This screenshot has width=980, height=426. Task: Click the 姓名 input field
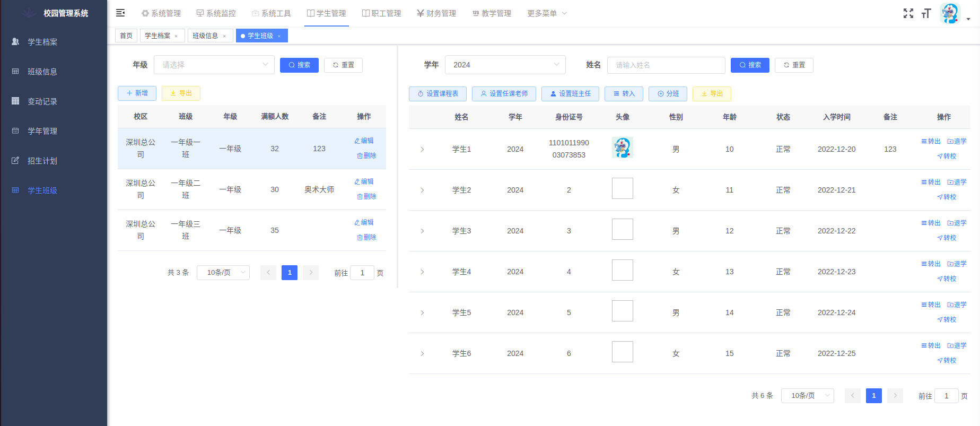point(666,65)
